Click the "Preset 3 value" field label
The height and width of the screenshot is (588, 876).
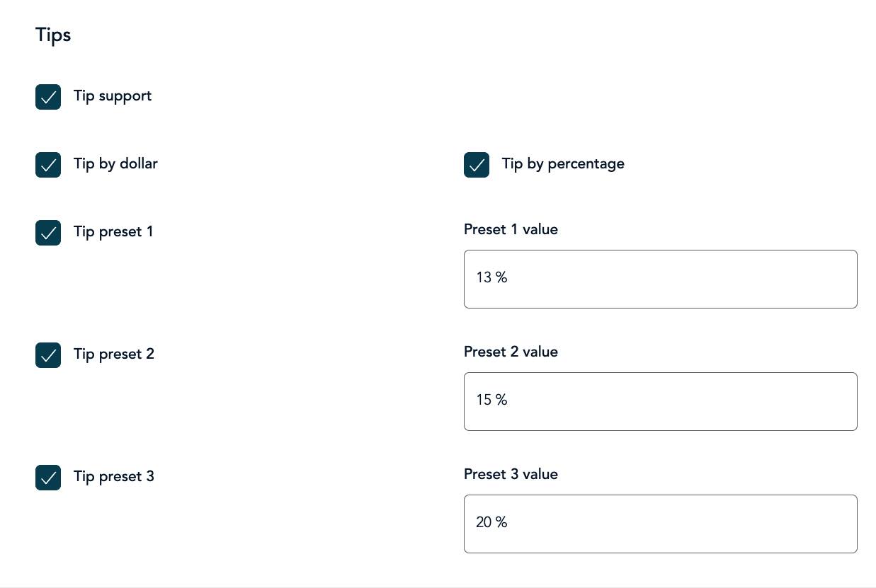click(511, 475)
